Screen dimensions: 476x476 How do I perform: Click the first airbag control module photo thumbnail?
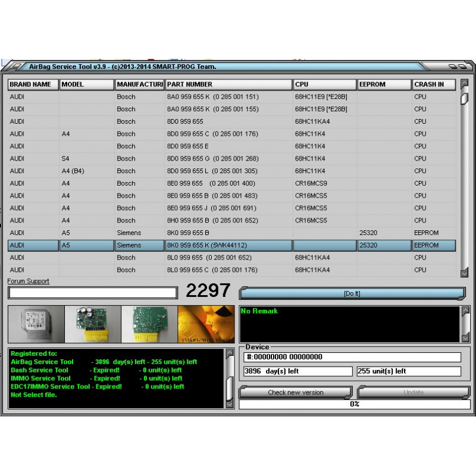click(x=35, y=324)
